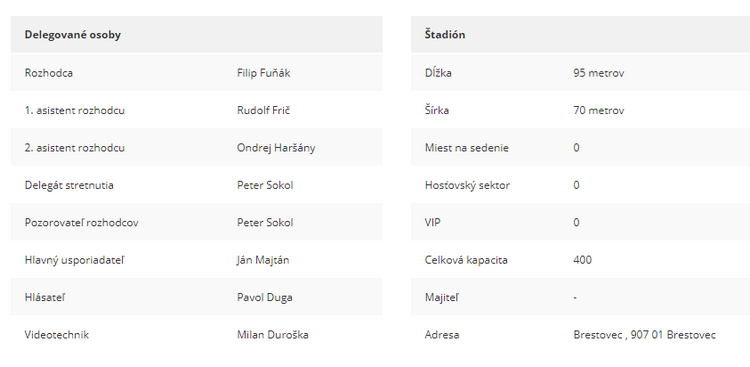Click the Videotechnik row label
This screenshot has height=367, width=750.
(x=56, y=334)
